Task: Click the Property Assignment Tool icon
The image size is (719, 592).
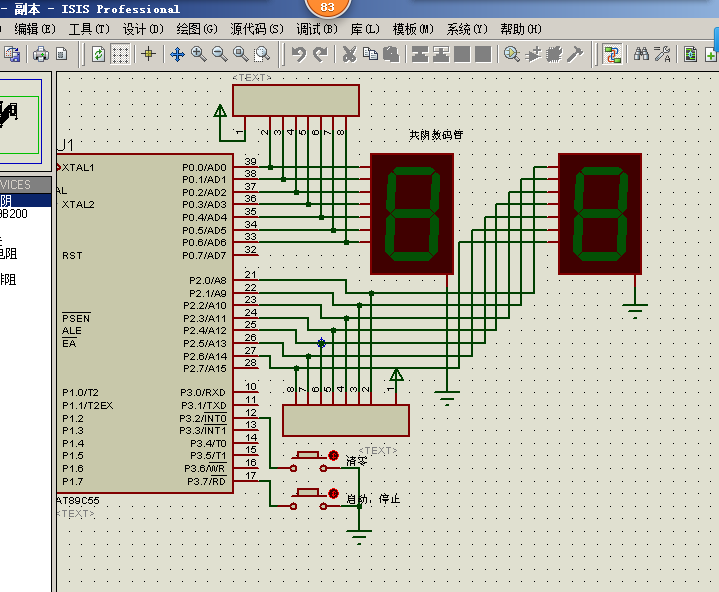Action: [x=662, y=54]
